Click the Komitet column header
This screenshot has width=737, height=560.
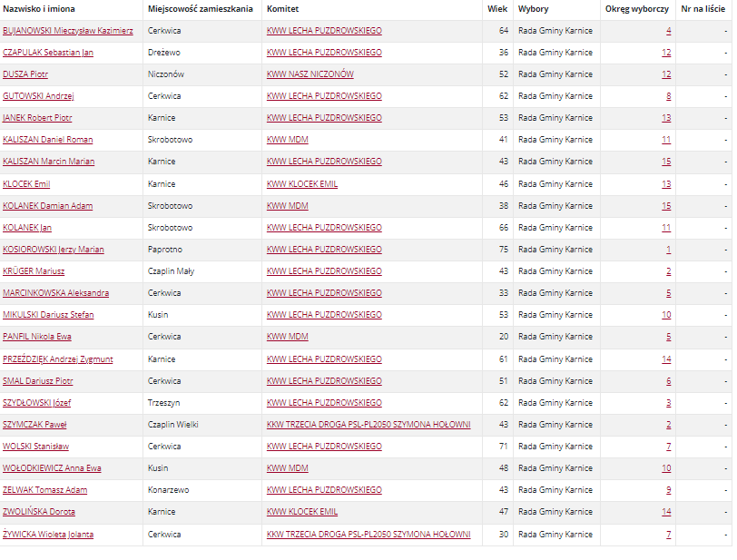click(282, 9)
